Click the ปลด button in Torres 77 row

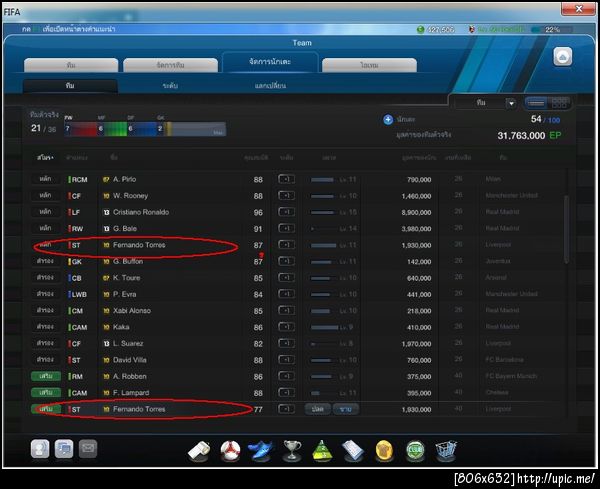click(x=318, y=409)
